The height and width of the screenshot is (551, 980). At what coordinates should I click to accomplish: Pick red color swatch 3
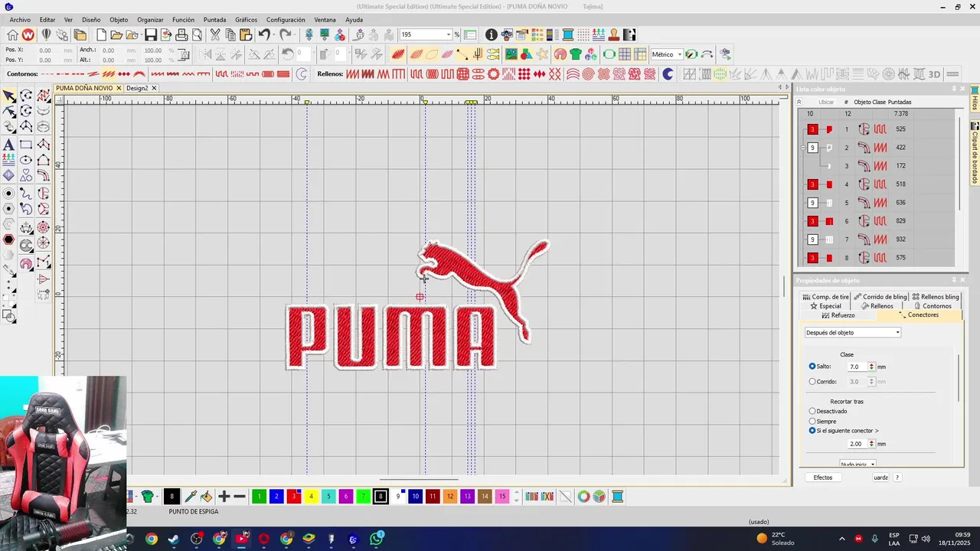[x=294, y=497]
